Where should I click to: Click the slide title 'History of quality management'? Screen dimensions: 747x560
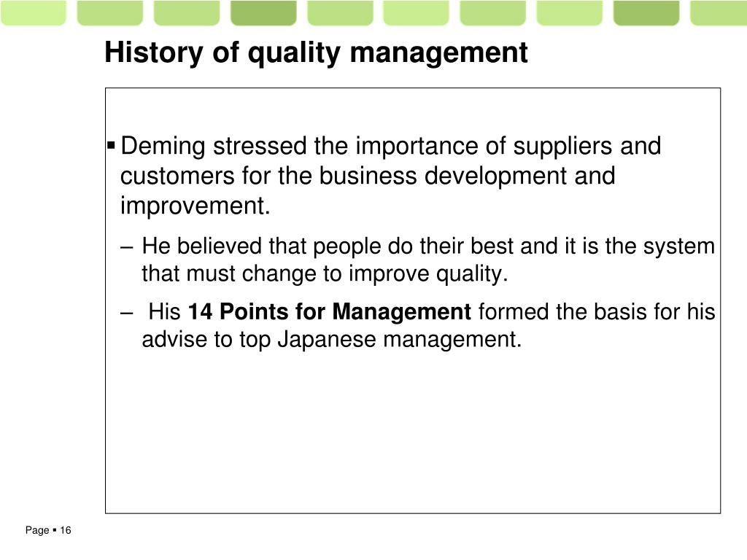coord(316,52)
